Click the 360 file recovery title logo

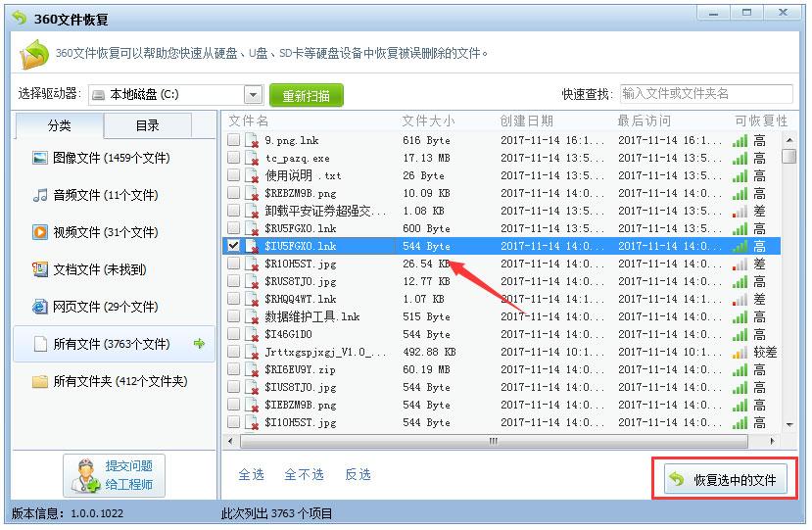click(20, 19)
